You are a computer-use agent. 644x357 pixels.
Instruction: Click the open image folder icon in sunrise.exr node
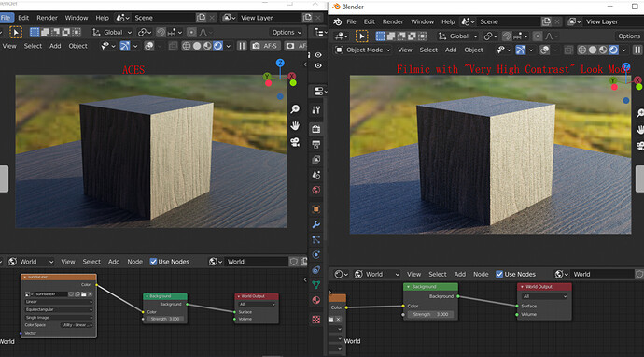click(x=83, y=294)
